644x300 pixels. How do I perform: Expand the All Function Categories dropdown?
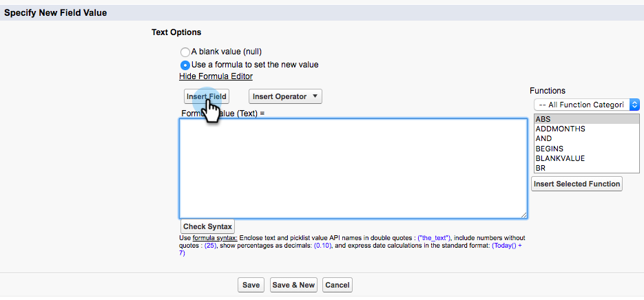coord(587,105)
